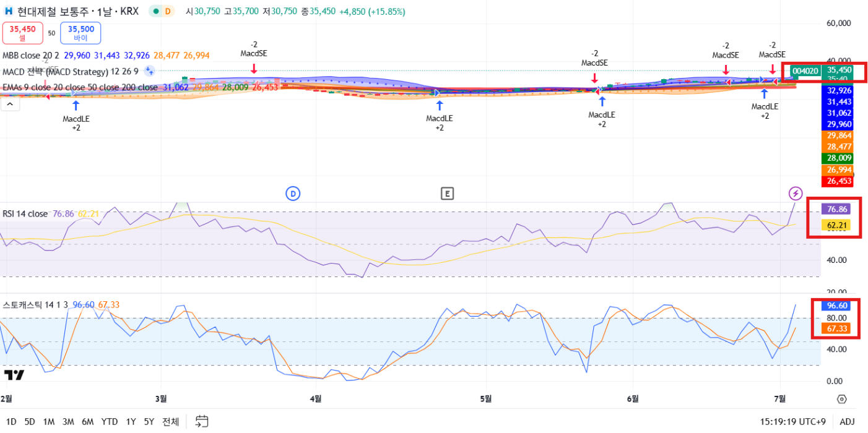
Task: Click the blue 35,500 buy button
Action: pos(80,33)
